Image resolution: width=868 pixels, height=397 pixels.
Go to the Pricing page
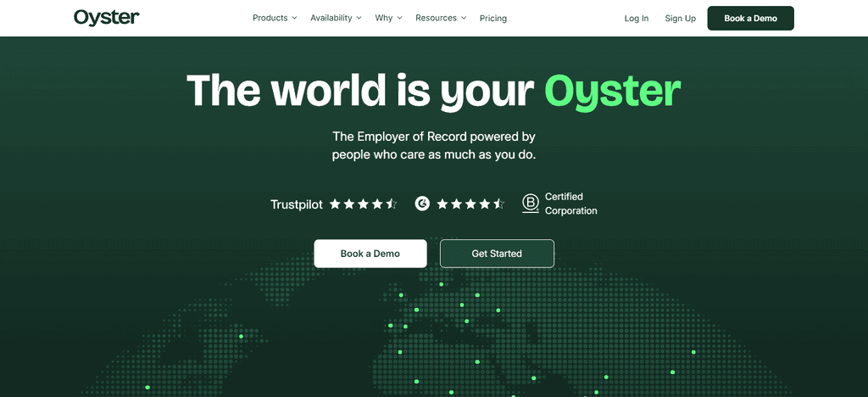pos(493,19)
